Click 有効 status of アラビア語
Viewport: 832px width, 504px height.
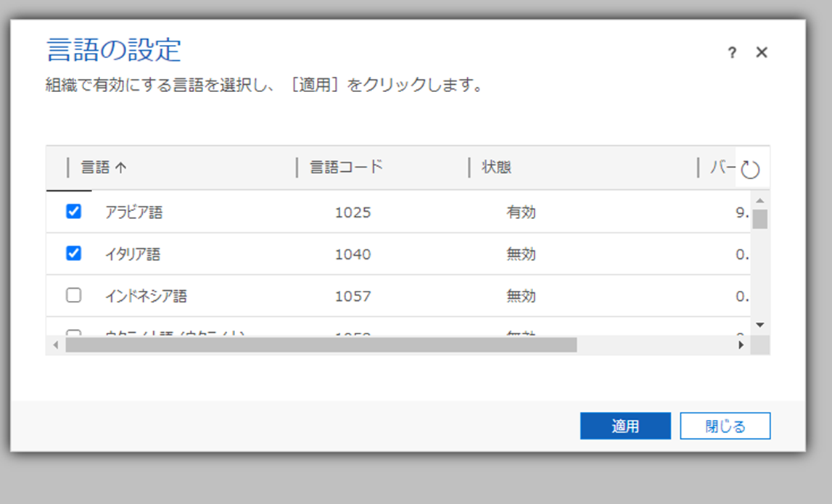pos(521,212)
